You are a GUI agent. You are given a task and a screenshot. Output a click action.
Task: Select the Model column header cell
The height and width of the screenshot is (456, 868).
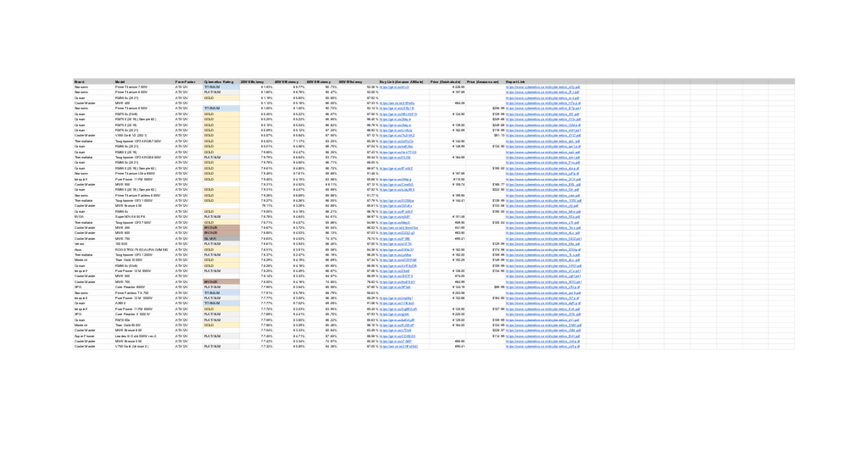144,82
